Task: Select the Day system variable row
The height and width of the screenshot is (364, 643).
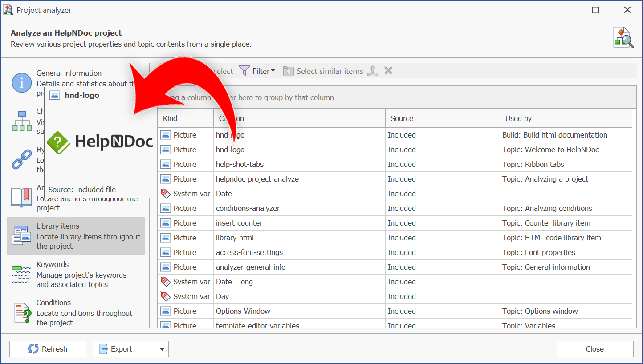Action: 395,296
